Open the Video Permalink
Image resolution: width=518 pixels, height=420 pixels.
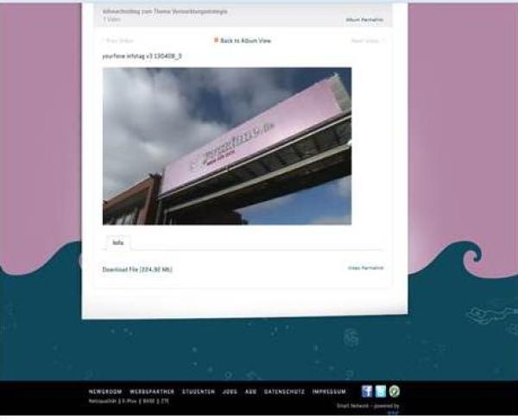click(x=365, y=267)
